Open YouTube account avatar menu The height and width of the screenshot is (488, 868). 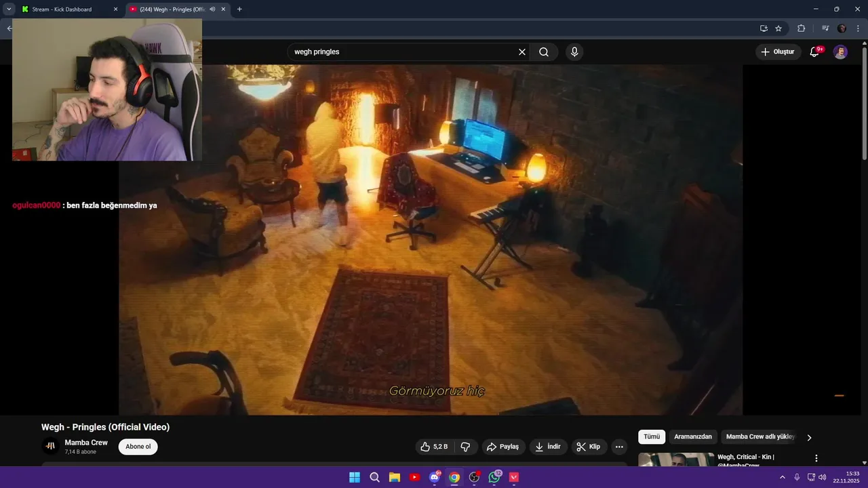[x=840, y=52]
